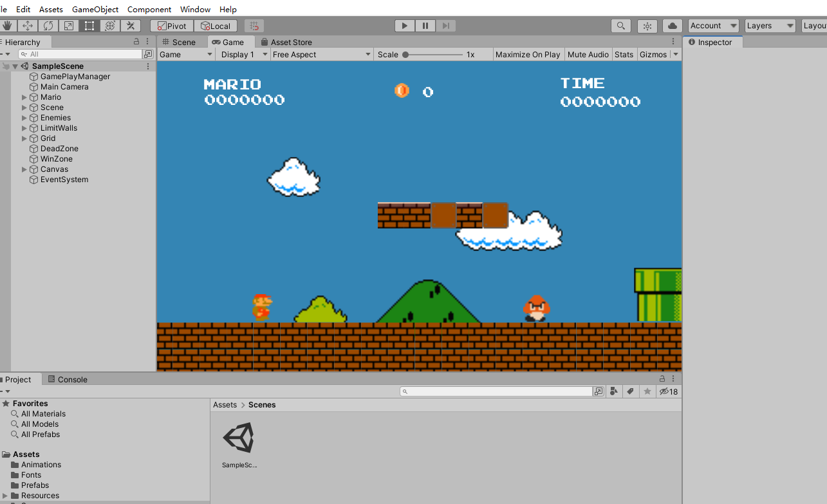Open the GameObject menu
This screenshot has width=827, height=504.
(x=95, y=10)
